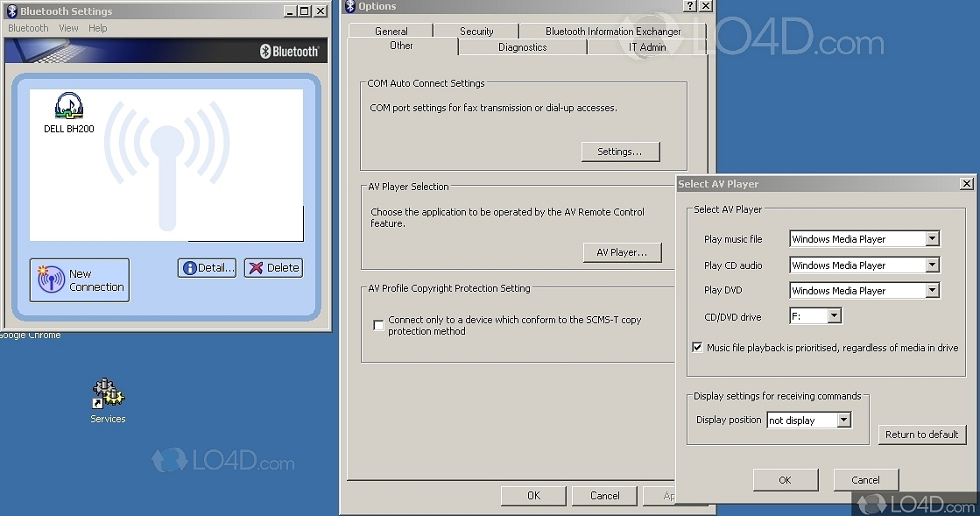Delete the selected Bluetooth device
Image resolution: width=980 pixels, height=516 pixels.
click(x=274, y=268)
